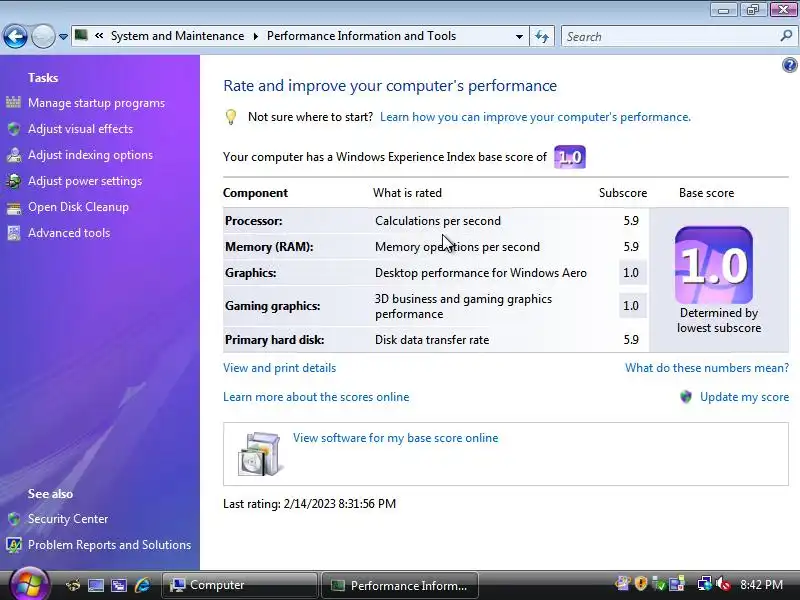
Task: Click the Manage startup programs icon
Action: (14, 103)
